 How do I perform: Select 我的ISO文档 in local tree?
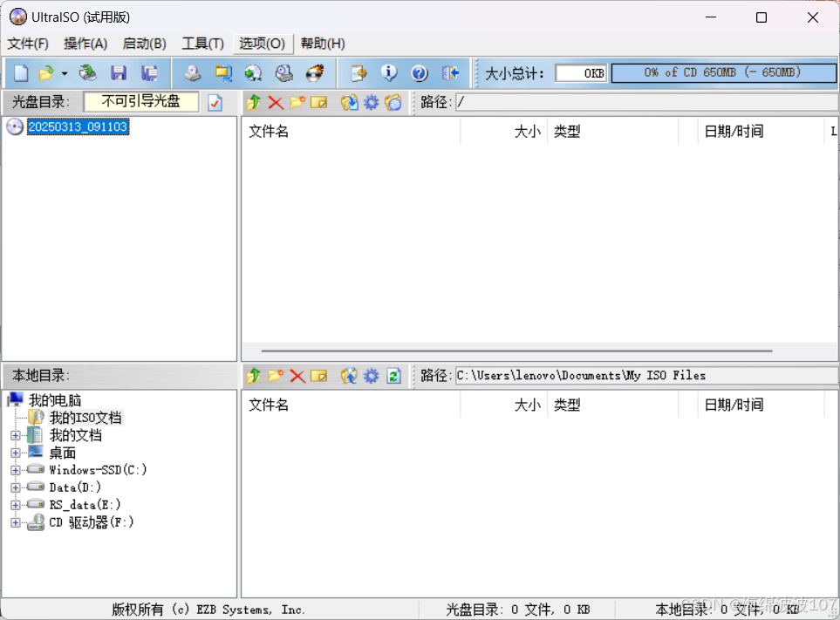pos(85,418)
